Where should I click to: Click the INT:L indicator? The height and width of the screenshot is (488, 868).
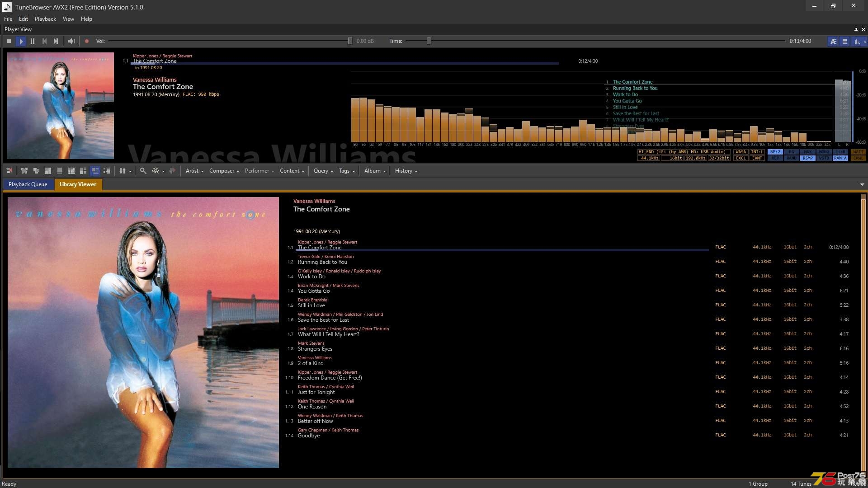coord(757,152)
